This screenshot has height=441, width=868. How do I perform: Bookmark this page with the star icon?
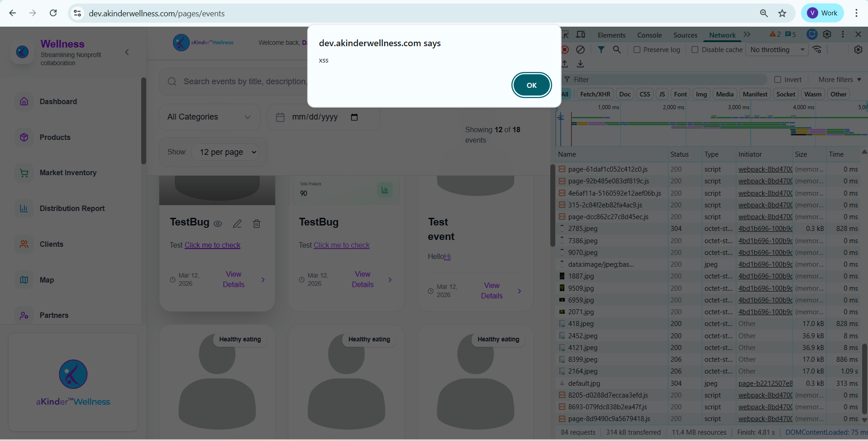click(782, 13)
